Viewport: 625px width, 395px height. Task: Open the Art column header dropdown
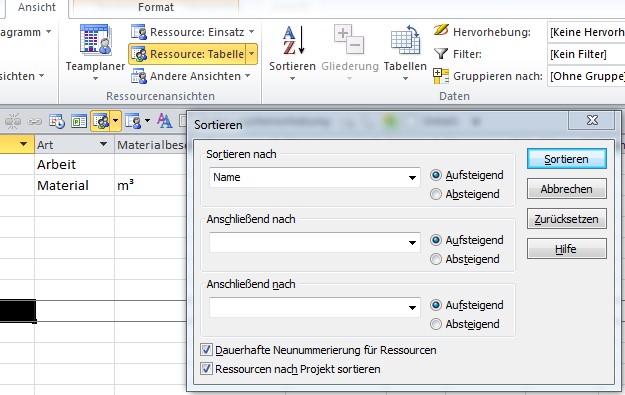click(103, 144)
